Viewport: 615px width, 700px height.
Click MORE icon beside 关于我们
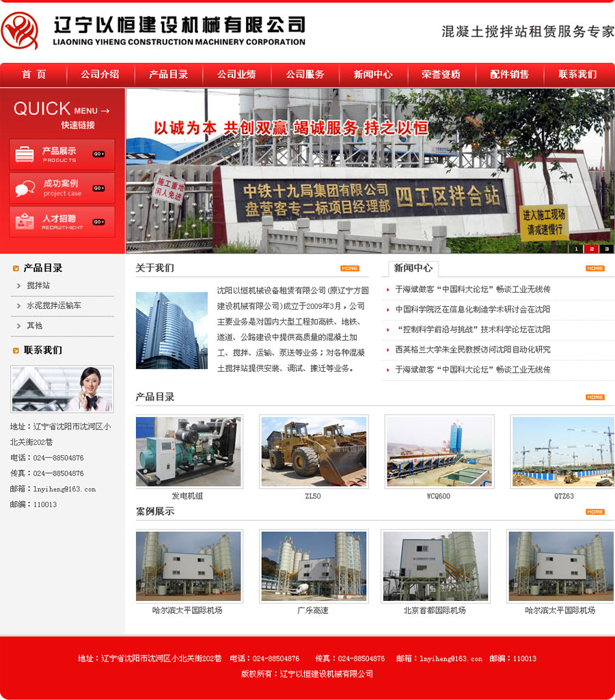[349, 268]
